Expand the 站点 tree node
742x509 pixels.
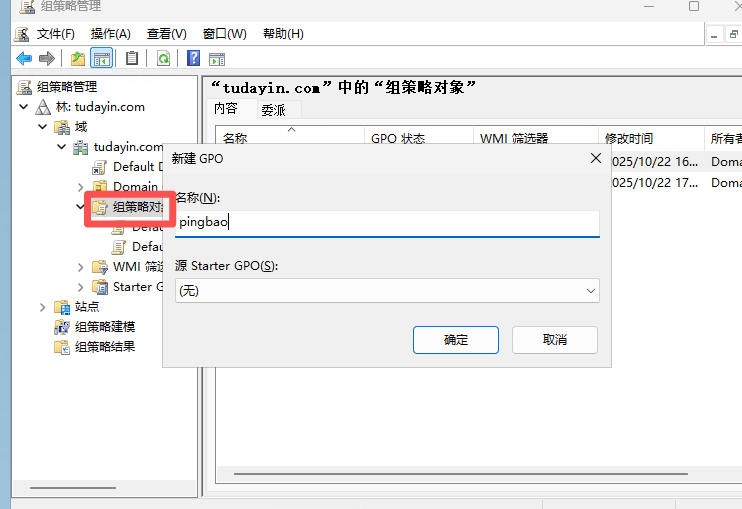point(42,307)
